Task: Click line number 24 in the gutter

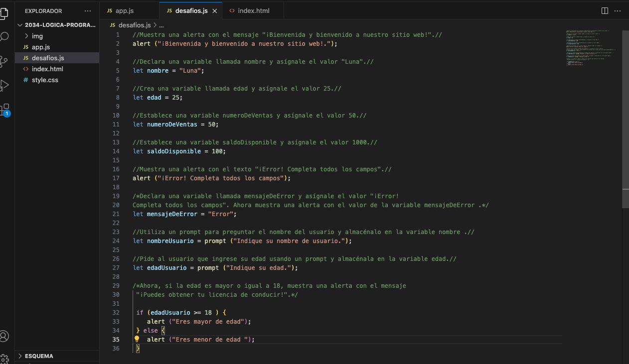Action: [116, 241]
